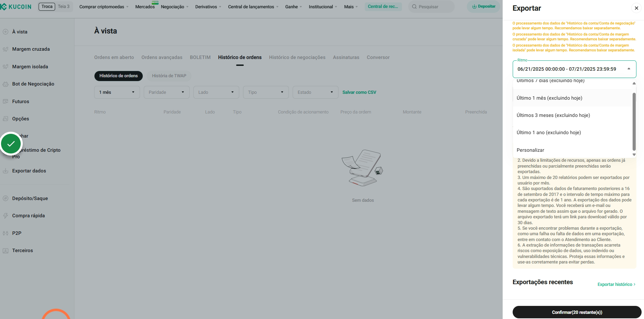
Task: Select the Troca mode toggle
Action: point(47,7)
